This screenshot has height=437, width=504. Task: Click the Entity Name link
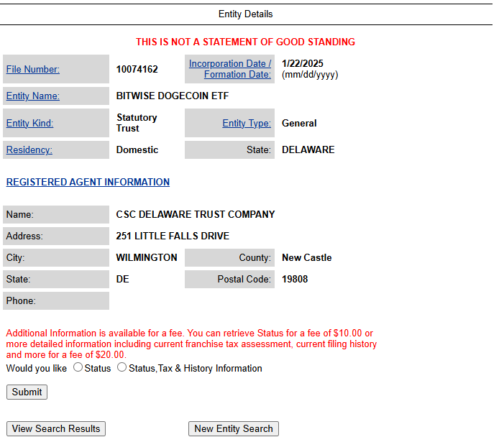coord(33,96)
